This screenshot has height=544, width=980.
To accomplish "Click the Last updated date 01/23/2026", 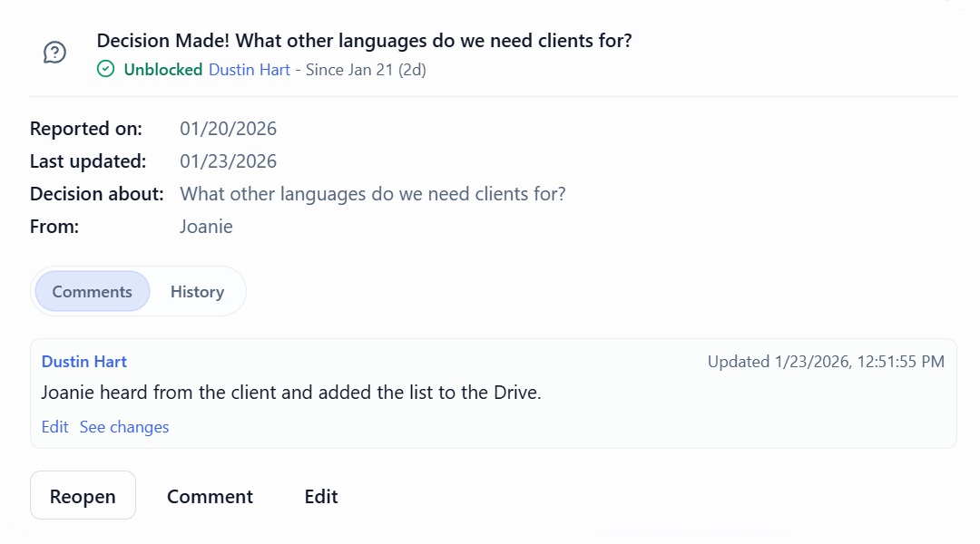I will 229,160.
